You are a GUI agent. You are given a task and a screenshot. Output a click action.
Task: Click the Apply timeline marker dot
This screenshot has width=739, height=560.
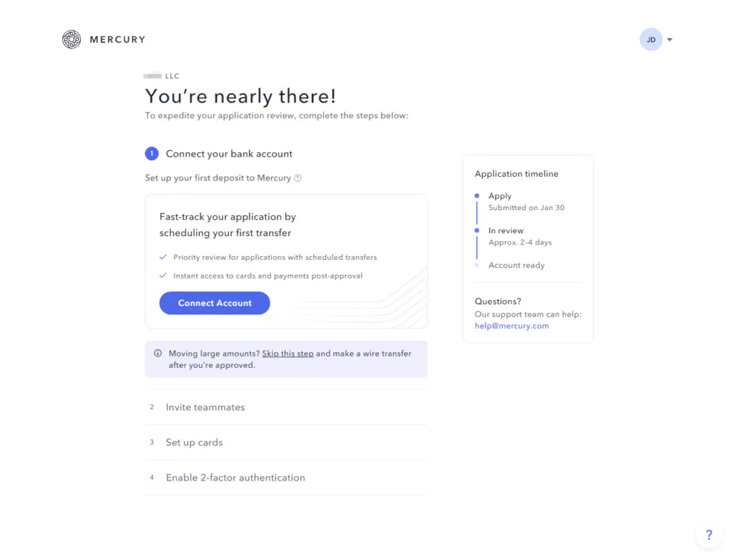click(x=476, y=196)
